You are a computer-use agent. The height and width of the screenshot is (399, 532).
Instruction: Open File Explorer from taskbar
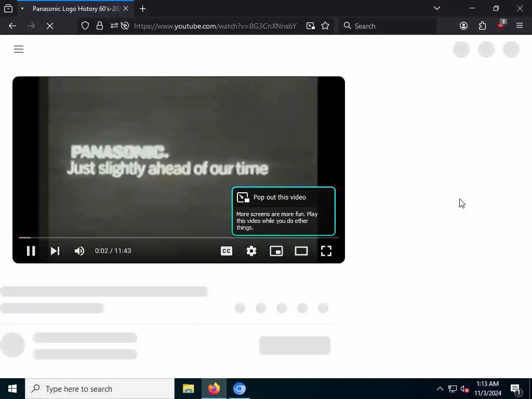[188, 389]
